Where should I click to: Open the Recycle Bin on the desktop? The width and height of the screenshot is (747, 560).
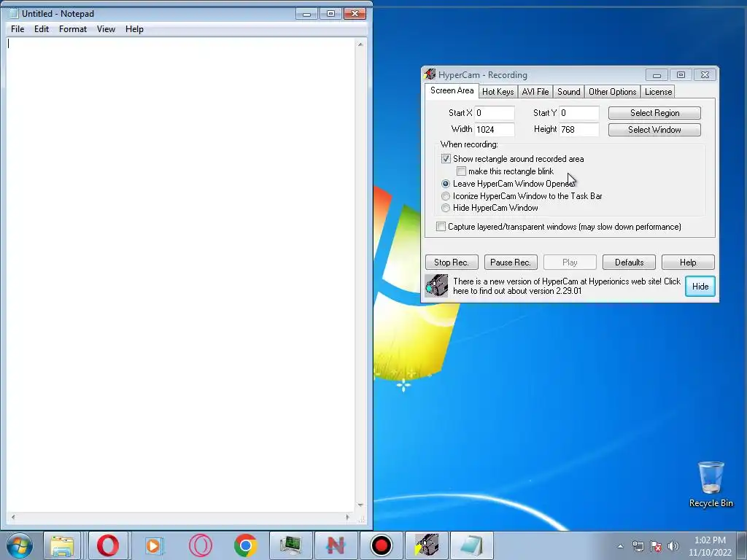click(x=711, y=484)
